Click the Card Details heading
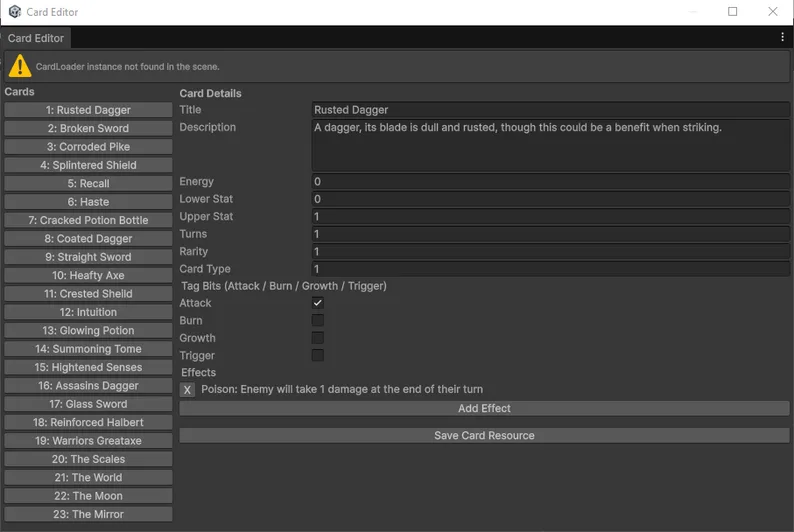The image size is (794, 532). click(x=210, y=93)
